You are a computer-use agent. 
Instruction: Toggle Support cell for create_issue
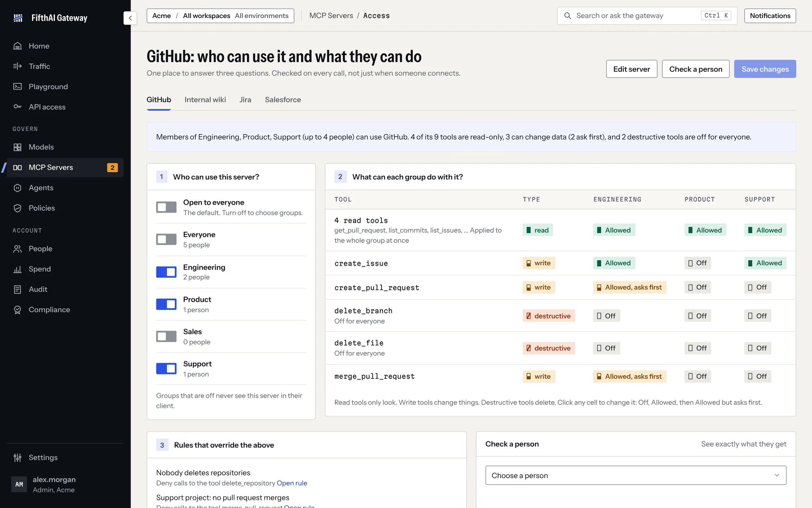click(x=765, y=263)
